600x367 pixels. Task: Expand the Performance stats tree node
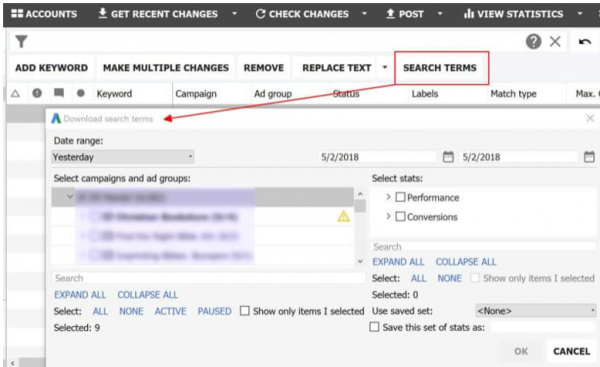[388, 197]
